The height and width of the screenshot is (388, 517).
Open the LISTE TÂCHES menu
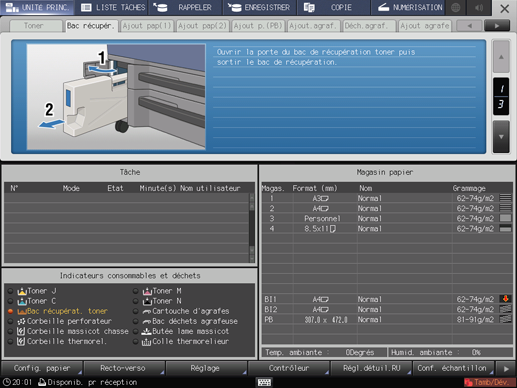coord(114,7)
